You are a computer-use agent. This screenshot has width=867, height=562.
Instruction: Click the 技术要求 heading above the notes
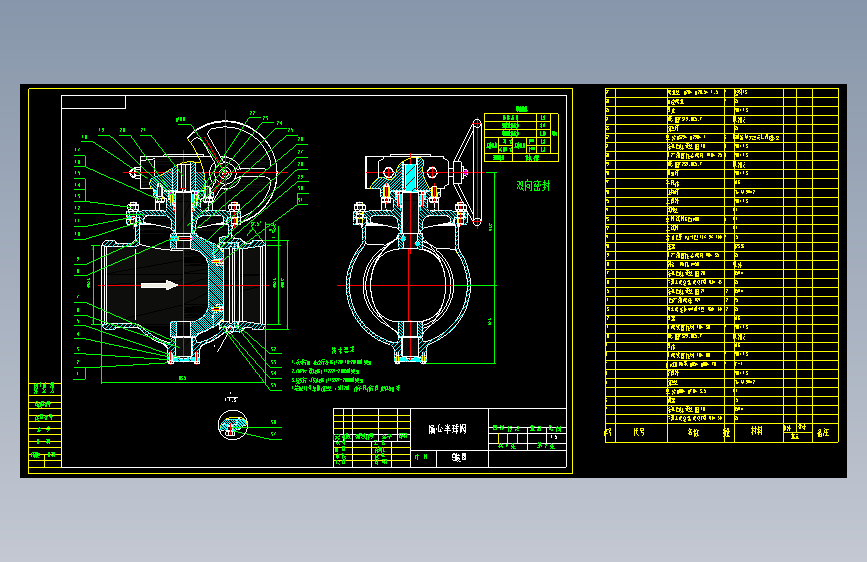(x=343, y=350)
